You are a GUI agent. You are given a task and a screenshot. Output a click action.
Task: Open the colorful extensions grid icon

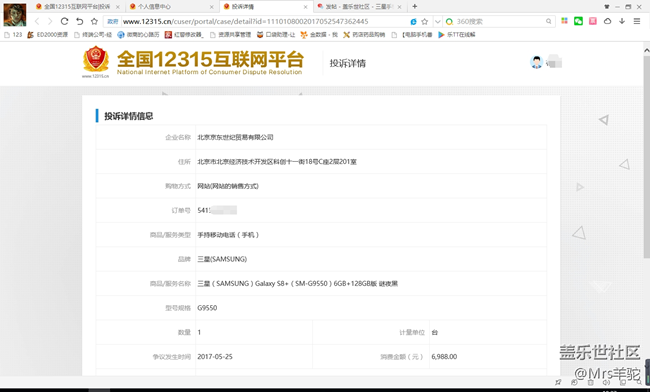(x=564, y=21)
